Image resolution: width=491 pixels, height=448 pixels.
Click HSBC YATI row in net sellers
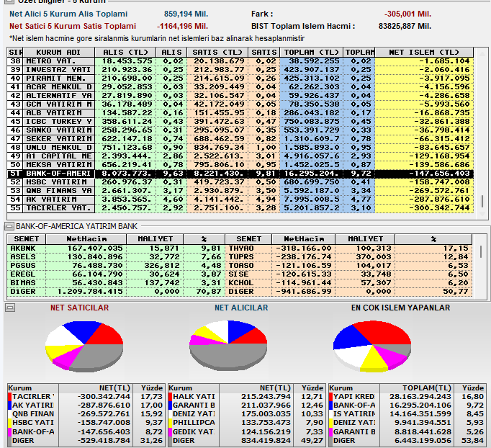click(x=86, y=424)
